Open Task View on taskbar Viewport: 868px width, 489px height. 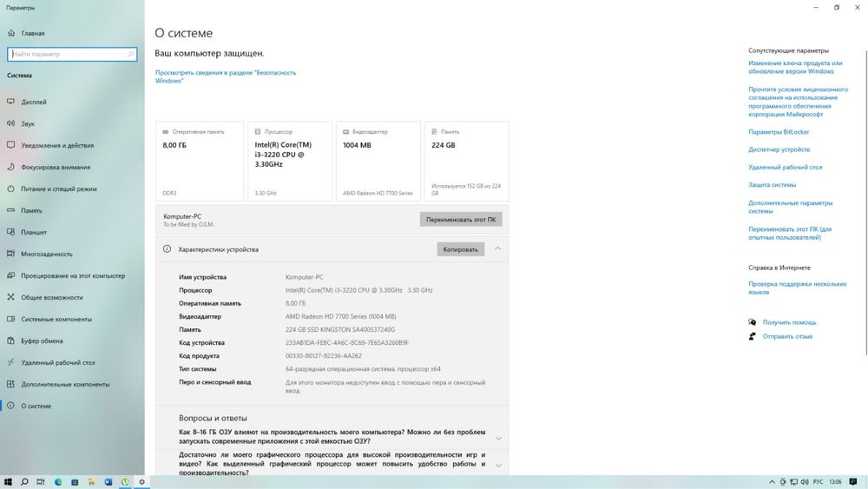(x=41, y=482)
